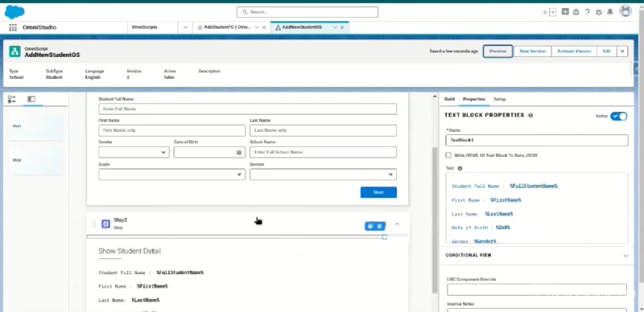
Task: Click the Student Full Name input
Action: pos(248,109)
